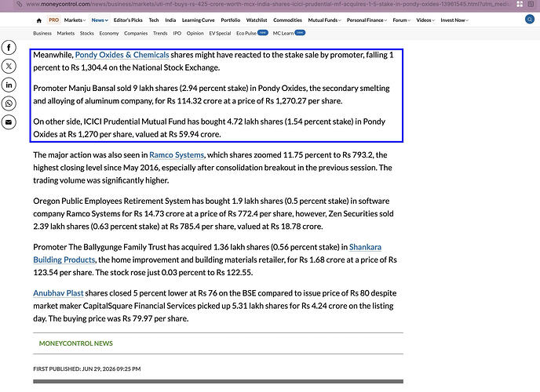Click the browser address bar URL
This screenshot has height=392, width=540.
coord(267,4)
